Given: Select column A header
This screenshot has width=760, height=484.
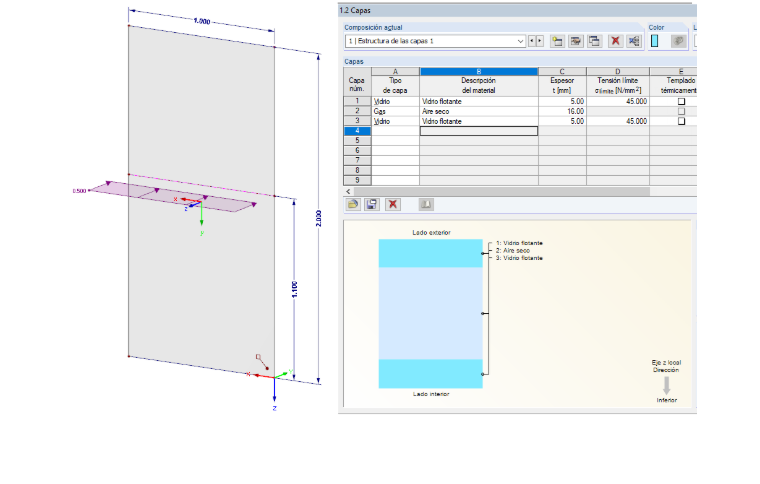Looking at the screenshot, I should tap(395, 71).
